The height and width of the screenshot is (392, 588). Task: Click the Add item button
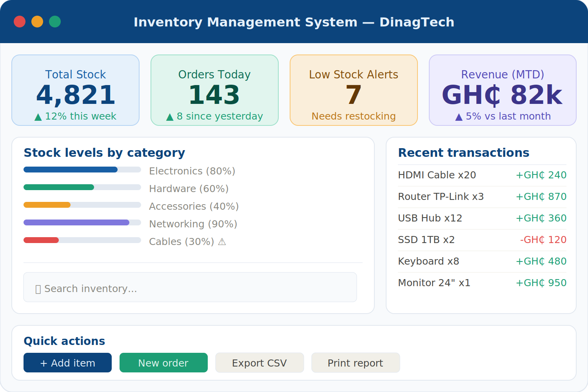67,363
